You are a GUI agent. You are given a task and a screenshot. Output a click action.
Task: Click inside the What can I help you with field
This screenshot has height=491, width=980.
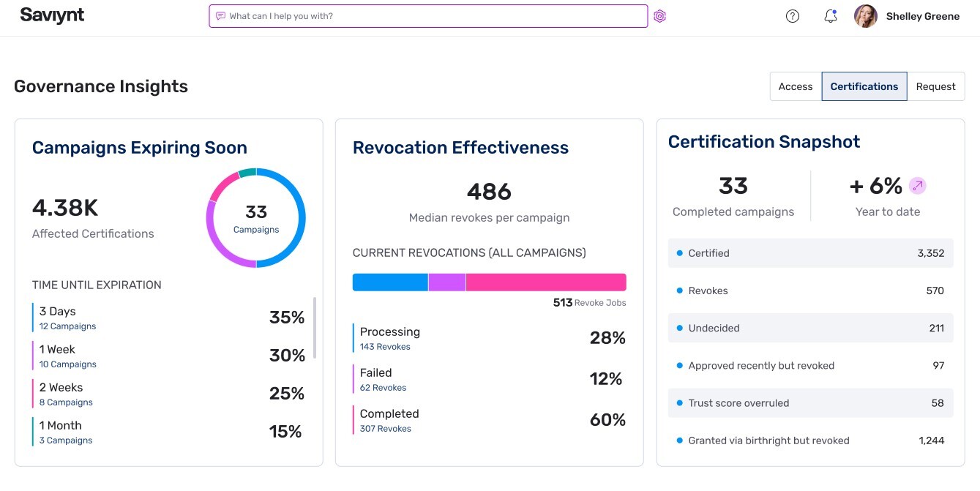tap(428, 15)
